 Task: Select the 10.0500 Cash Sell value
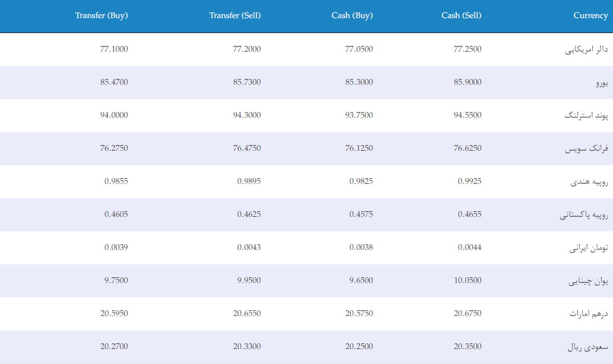468,280
